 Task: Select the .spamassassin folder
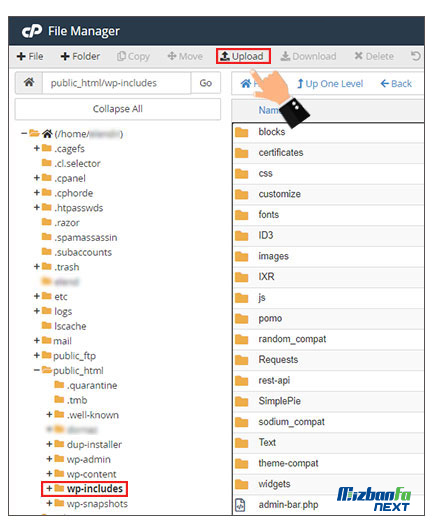(x=79, y=237)
